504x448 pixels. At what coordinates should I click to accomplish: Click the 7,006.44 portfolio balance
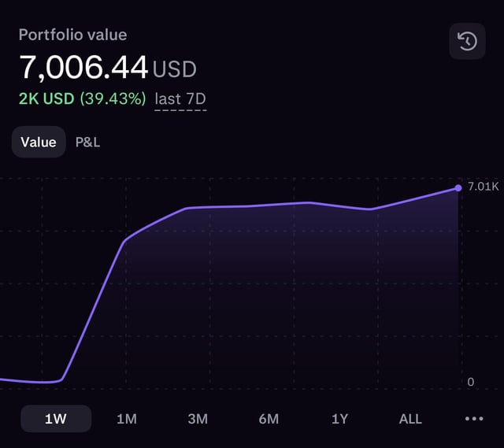click(x=83, y=68)
